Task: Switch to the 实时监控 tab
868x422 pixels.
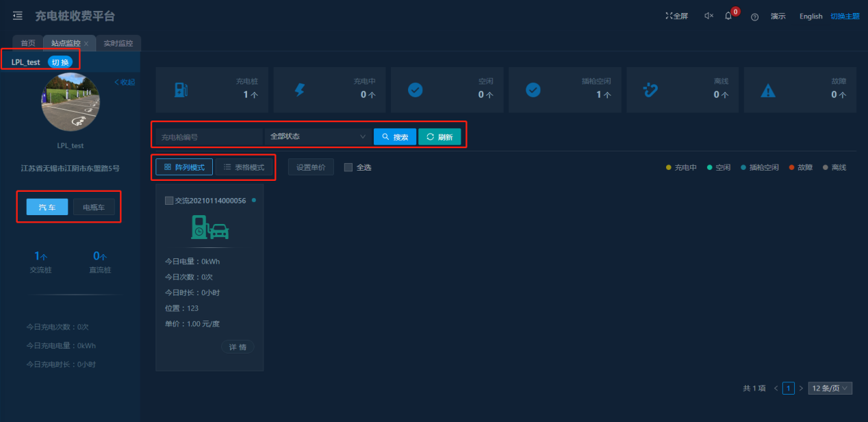Action: [118, 43]
